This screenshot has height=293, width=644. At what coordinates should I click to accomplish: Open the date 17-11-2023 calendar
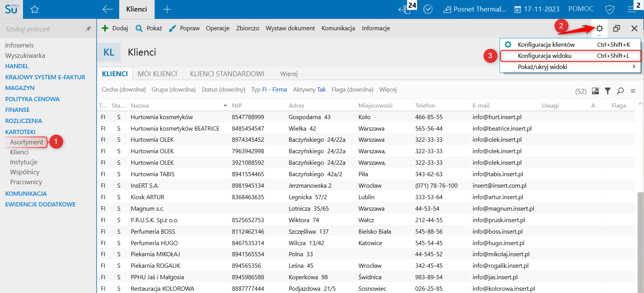click(537, 9)
